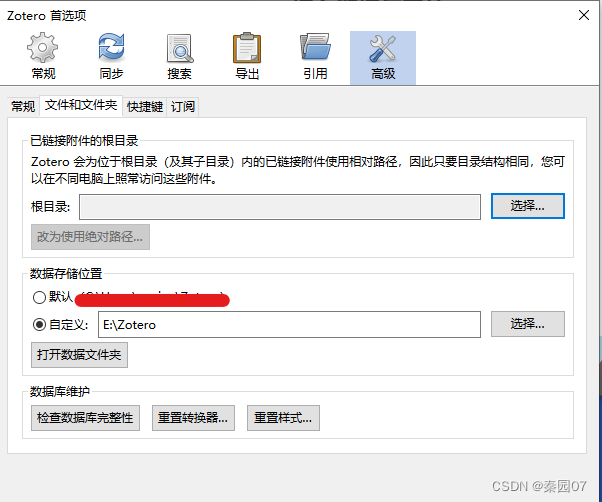602x502 pixels.
Task: Click the 重置样式... button
Action: point(283,418)
